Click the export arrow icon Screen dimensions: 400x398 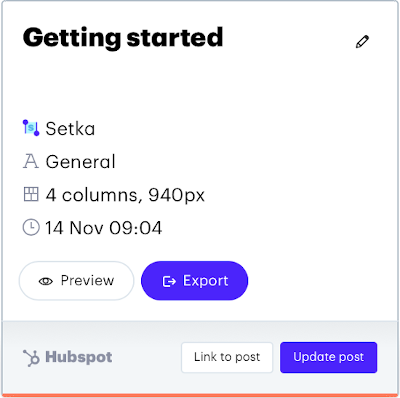point(169,281)
